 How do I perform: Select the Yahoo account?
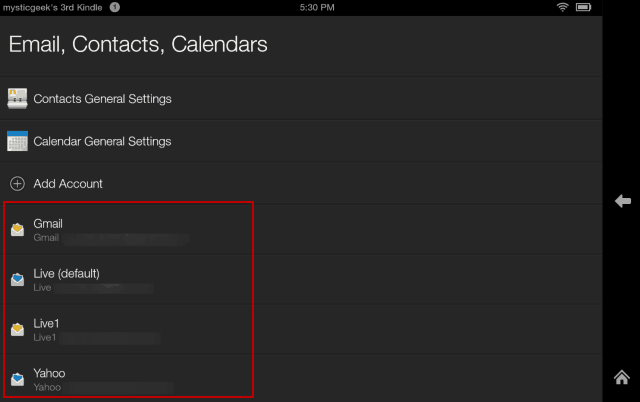pyautogui.click(x=301, y=379)
